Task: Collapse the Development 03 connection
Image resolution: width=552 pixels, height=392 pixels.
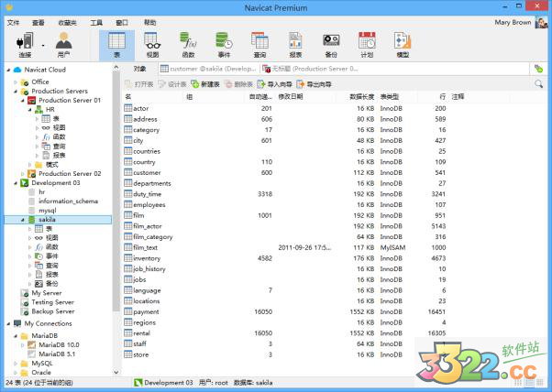Action: click(x=16, y=183)
